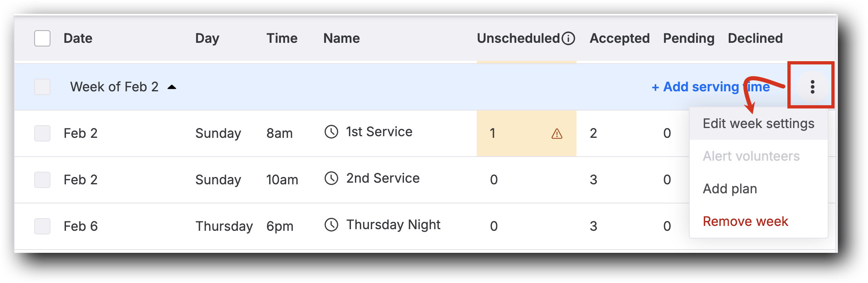The image size is (868, 283).
Task: Collapse the Week of Feb 2 section
Action: coord(171,86)
